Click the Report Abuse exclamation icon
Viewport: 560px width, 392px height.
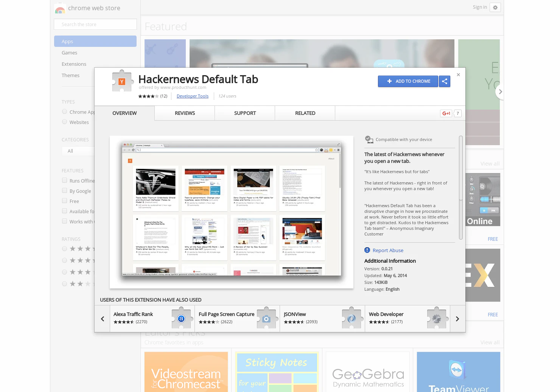point(367,250)
